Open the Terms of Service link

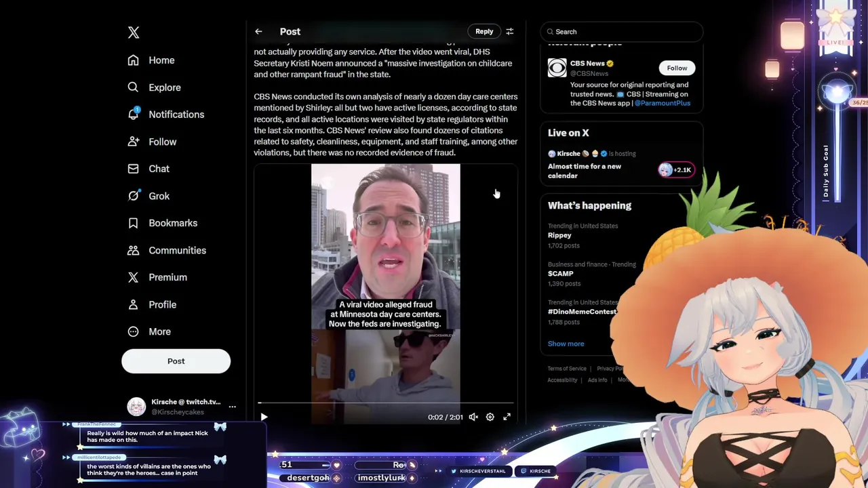pos(567,369)
